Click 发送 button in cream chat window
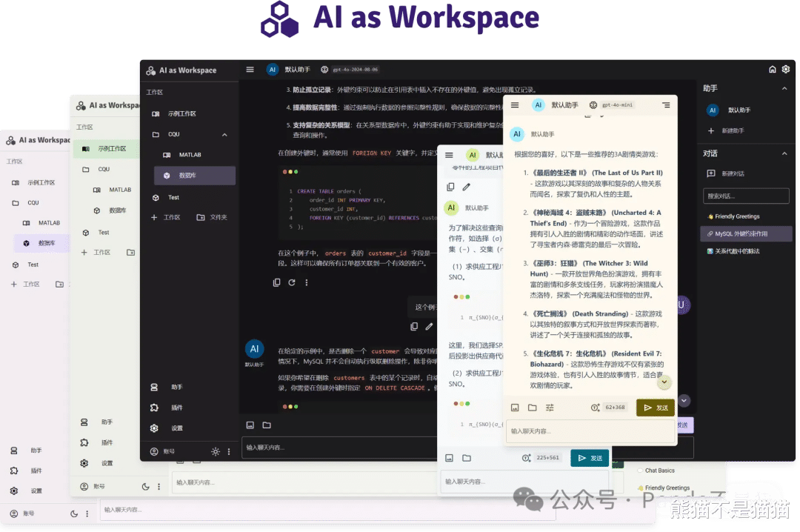Image resolution: width=800 pixels, height=532 pixels. point(656,408)
